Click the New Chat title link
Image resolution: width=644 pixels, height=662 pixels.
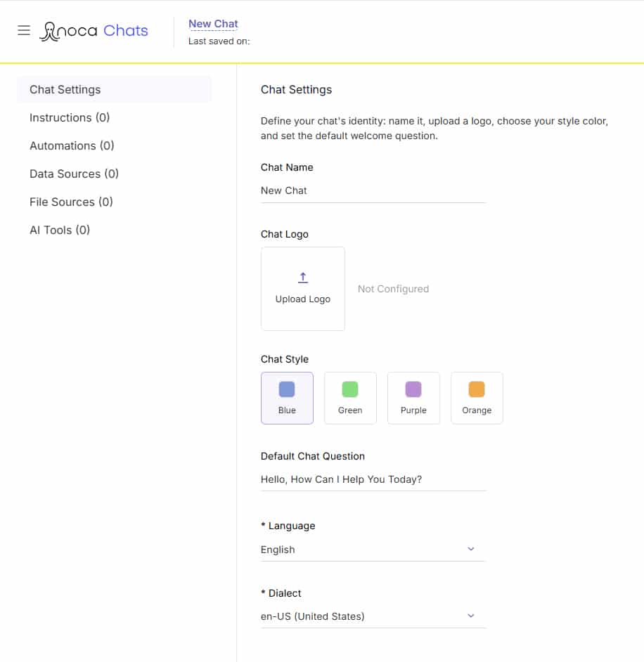pyautogui.click(x=213, y=24)
